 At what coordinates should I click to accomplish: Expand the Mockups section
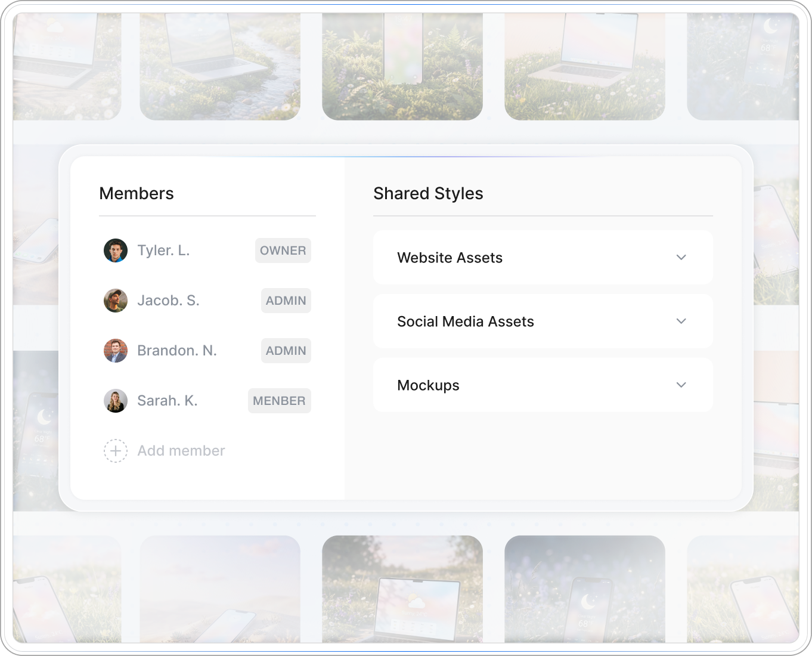point(543,385)
